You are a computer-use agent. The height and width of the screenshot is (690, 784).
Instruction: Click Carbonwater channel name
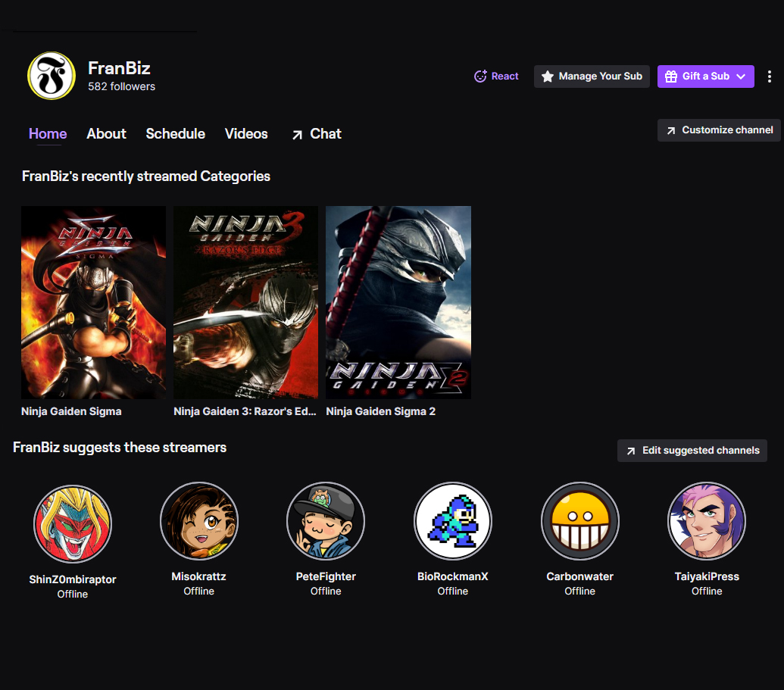click(580, 576)
